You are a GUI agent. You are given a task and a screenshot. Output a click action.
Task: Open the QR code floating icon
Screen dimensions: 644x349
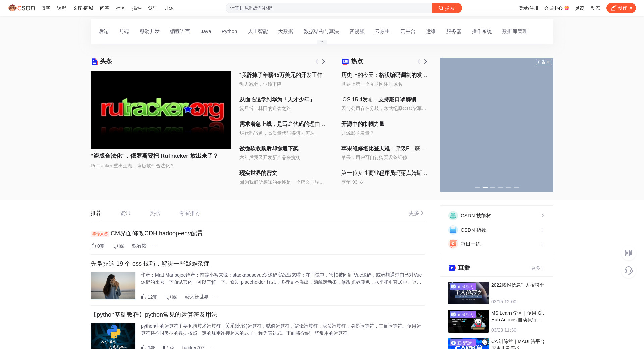tap(629, 253)
